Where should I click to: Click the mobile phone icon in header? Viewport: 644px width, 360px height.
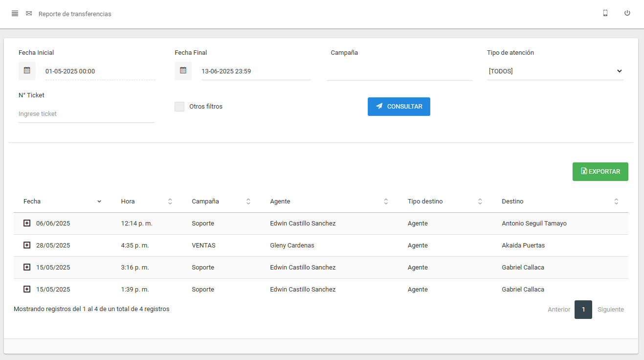[x=605, y=13]
